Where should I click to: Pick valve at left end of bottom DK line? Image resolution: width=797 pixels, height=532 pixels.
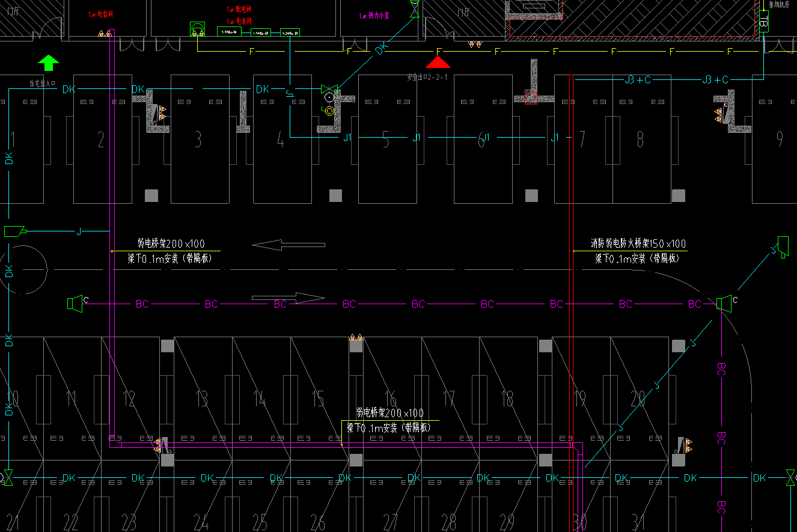pyautogui.click(x=8, y=478)
